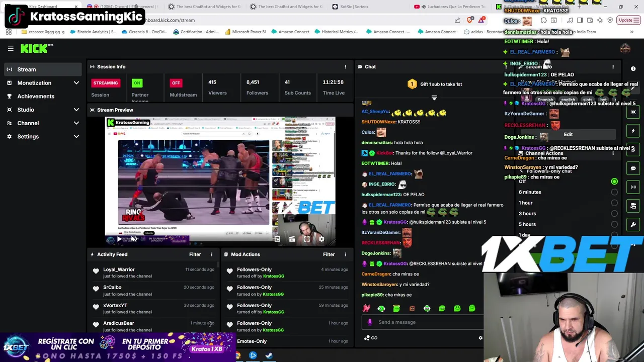Toggle the Multistream OFF badge
644x362 pixels.
pos(176,83)
